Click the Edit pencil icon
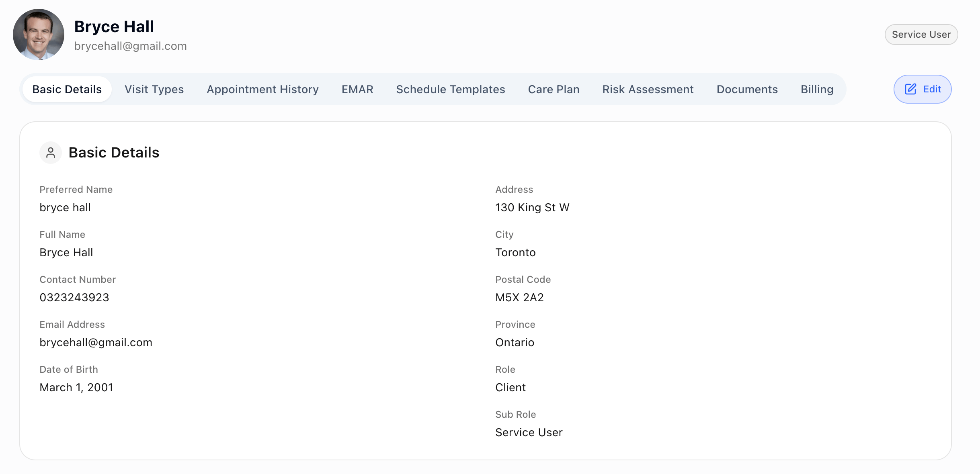 click(910, 89)
